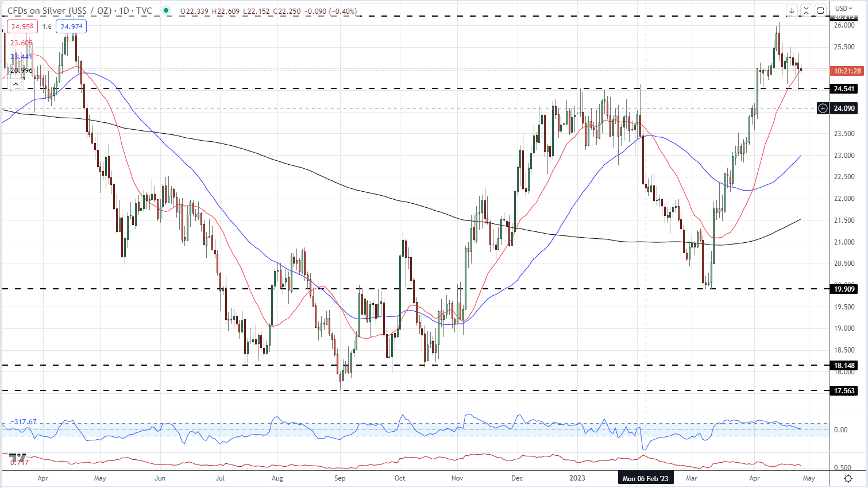The width and height of the screenshot is (868, 488).
Task: Click the 19.909 horizontal line price label
Action: point(844,289)
